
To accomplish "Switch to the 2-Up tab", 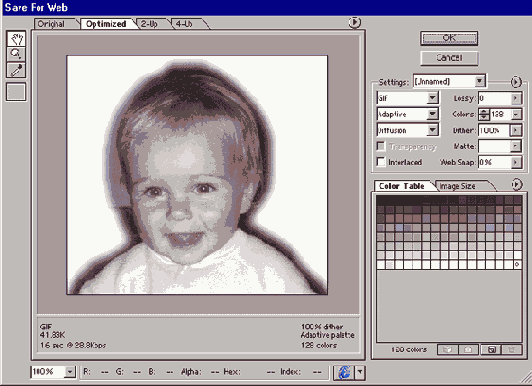I will [152, 24].
